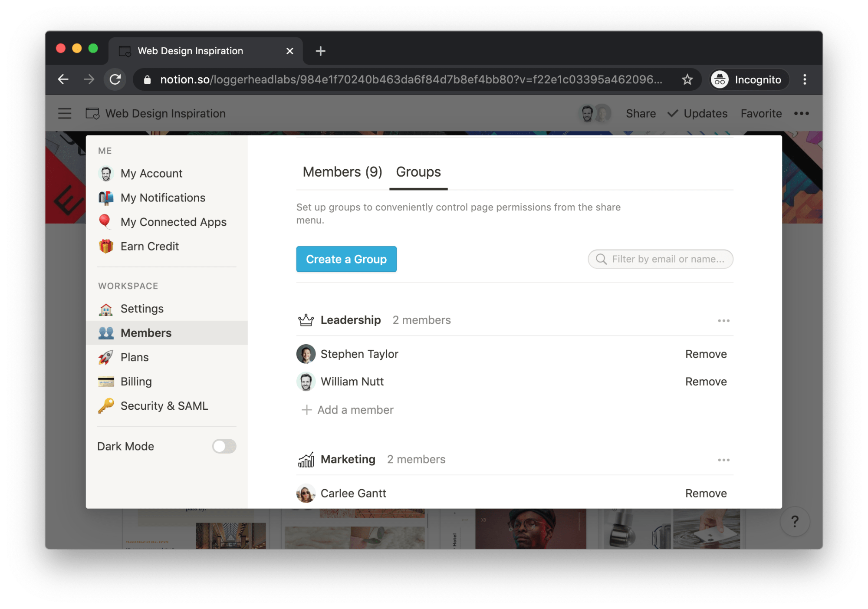Open a new browser tab

320,51
